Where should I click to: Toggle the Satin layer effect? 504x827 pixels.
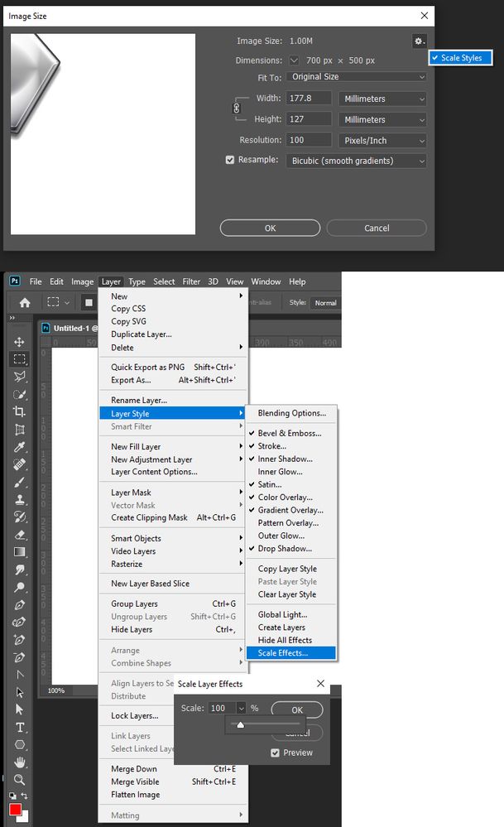291,484
